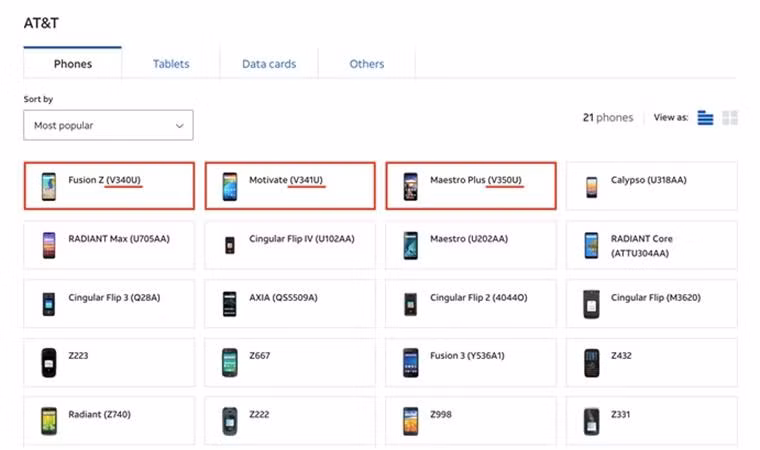This screenshot has height=450, width=760.
Task: Click the Cingular Flip IV image
Action: tap(229, 245)
